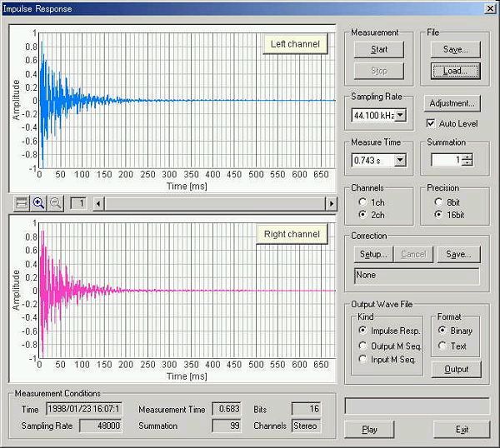This screenshot has height=448, width=500.
Task: Enable the Auto Level checkbox
Action: pyautogui.click(x=432, y=124)
